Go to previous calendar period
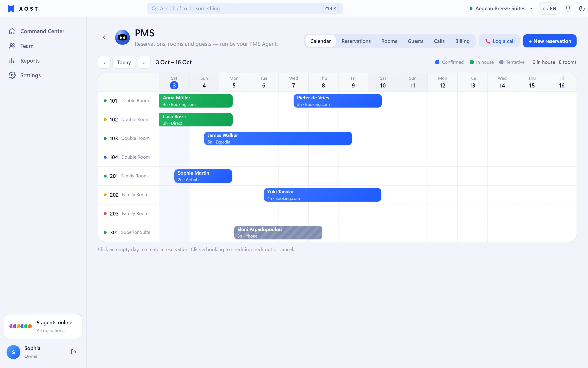The height and width of the screenshot is (368, 588). (x=104, y=62)
